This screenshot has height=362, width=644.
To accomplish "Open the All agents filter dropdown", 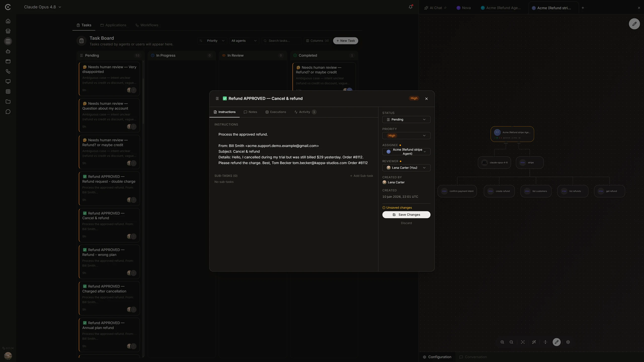I will tap(244, 41).
